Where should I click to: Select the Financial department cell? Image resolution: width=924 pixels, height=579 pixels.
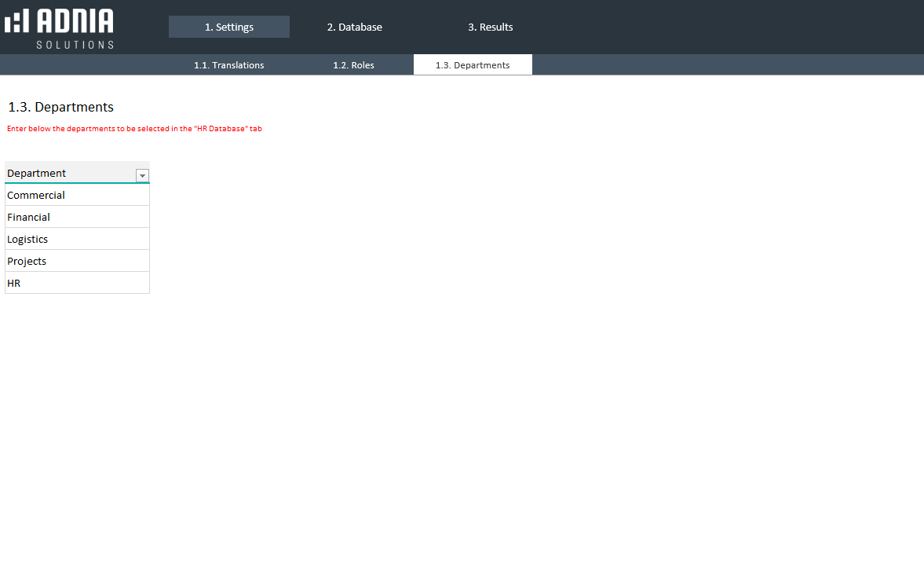pos(77,217)
